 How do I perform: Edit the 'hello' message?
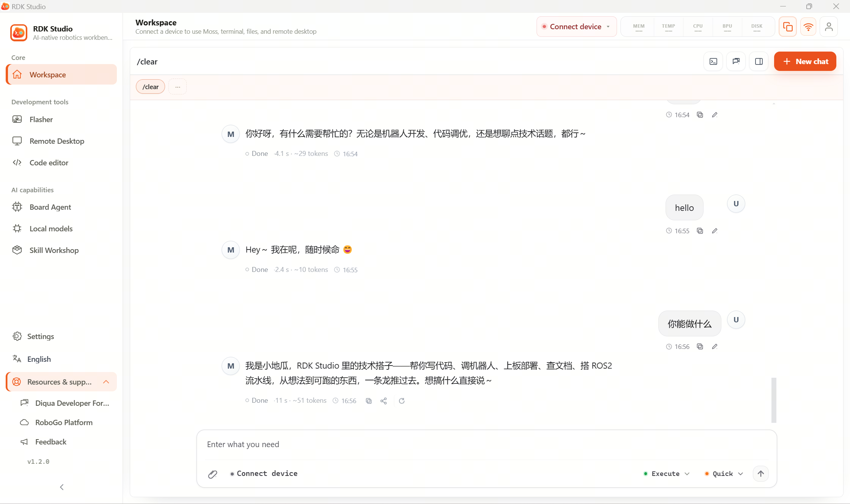pyautogui.click(x=715, y=231)
